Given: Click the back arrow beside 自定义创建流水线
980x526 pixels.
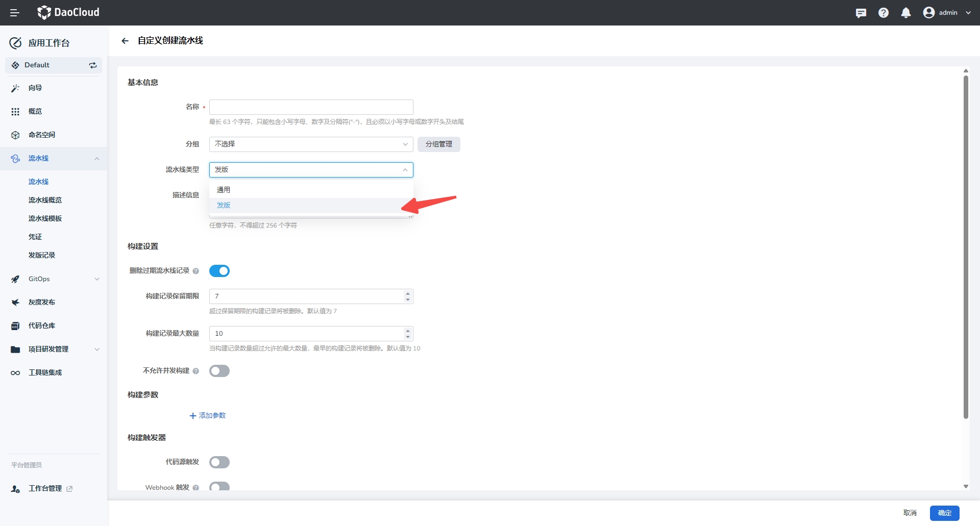Looking at the screenshot, I should pos(125,41).
